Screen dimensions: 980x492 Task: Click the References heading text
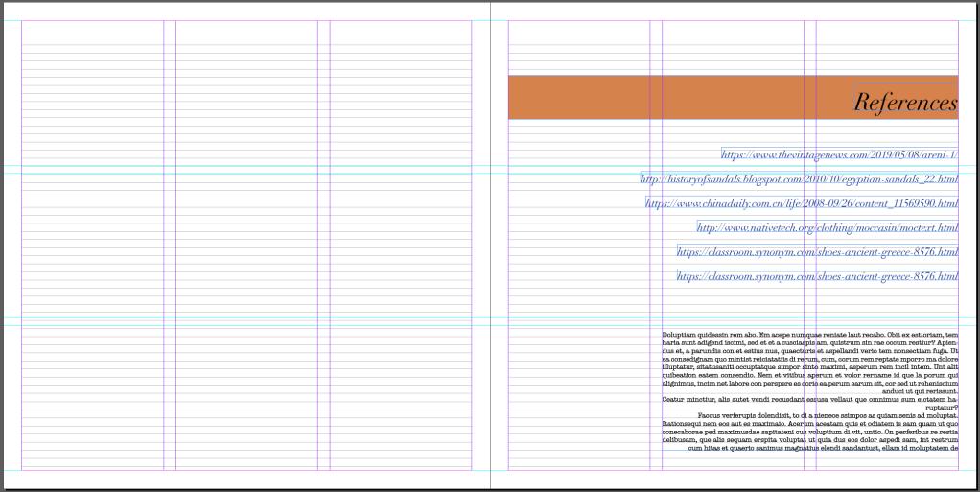click(905, 102)
